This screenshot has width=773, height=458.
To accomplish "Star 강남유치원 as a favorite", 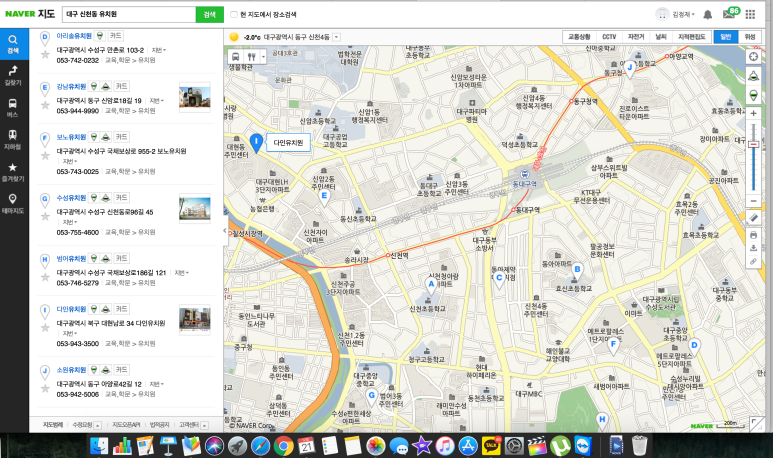I will click(x=45, y=105).
